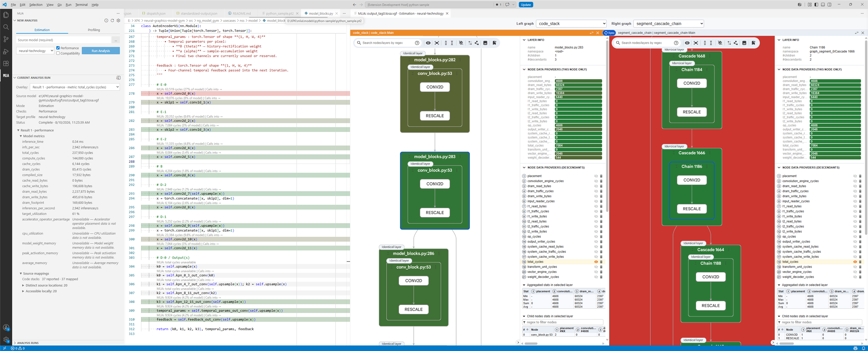Open the Left graph code_stack dropdown

tap(571, 24)
